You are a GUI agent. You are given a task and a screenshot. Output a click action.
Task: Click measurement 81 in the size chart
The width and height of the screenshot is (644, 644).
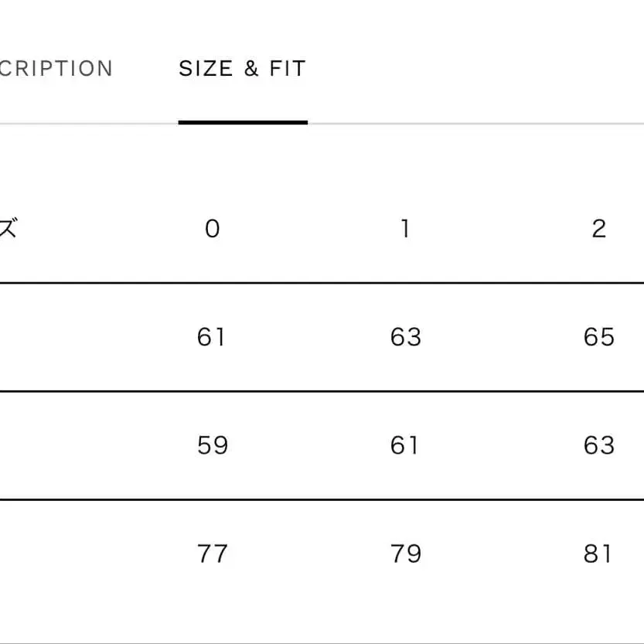598,554
